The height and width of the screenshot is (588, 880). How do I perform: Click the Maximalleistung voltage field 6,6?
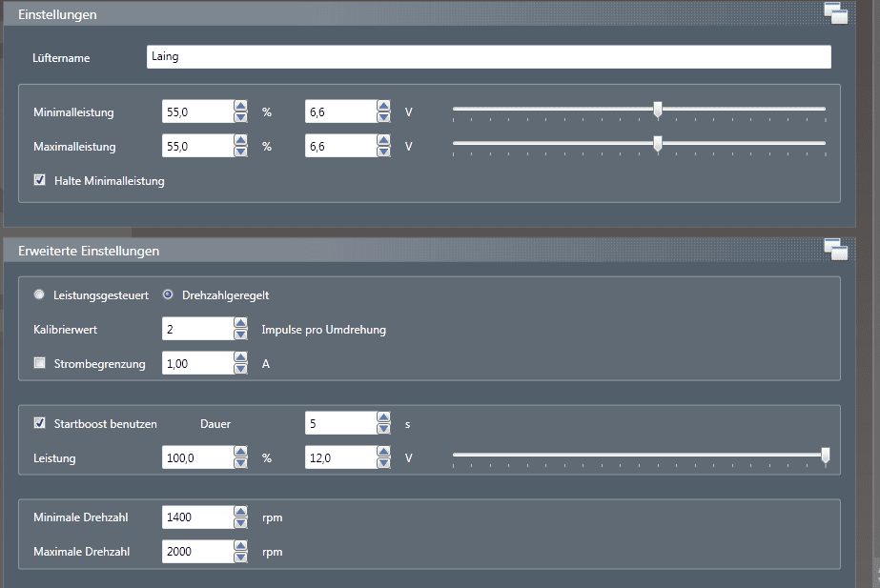pyautogui.click(x=341, y=146)
